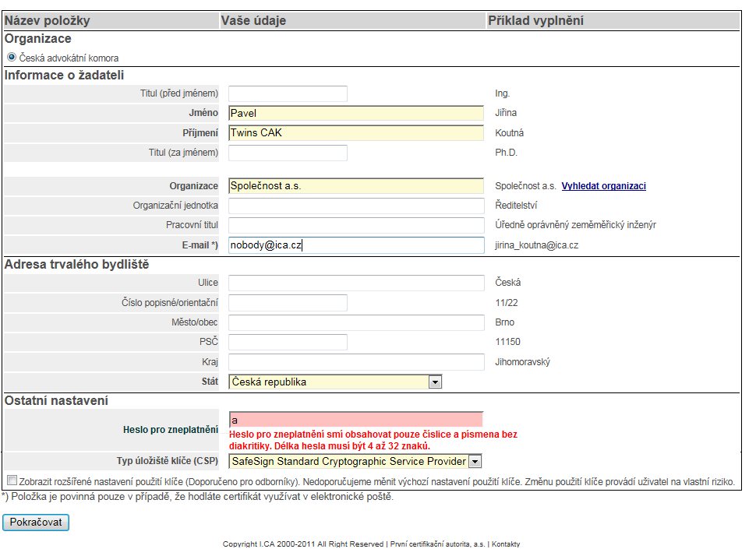Viewport: 756px width, 556px height.
Task: Focus the Ulice street field
Action: pyautogui.click(x=356, y=283)
